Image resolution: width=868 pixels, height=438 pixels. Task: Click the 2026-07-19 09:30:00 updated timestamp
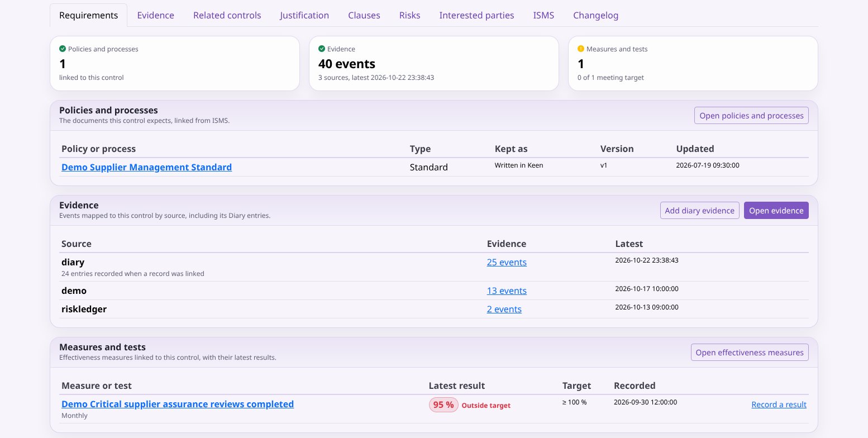click(x=708, y=165)
